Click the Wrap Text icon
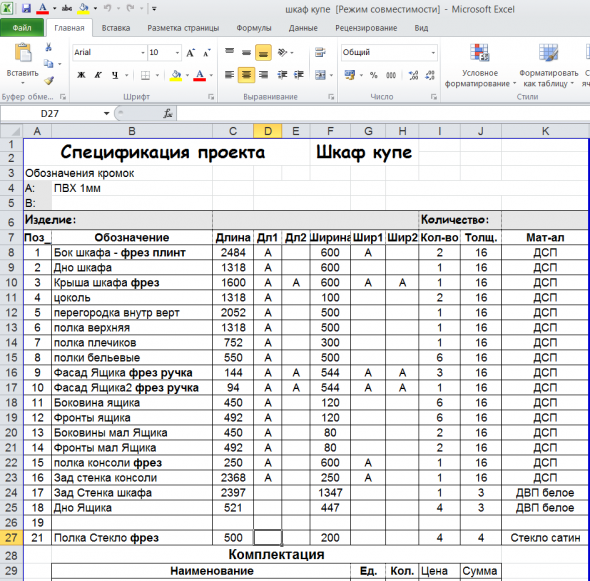The width and height of the screenshot is (590, 581). (320, 52)
